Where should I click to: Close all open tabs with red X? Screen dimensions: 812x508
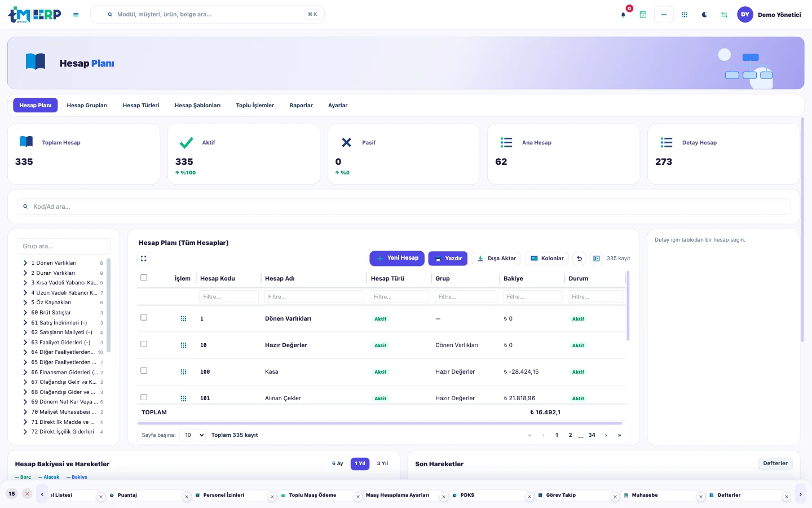pos(27,494)
